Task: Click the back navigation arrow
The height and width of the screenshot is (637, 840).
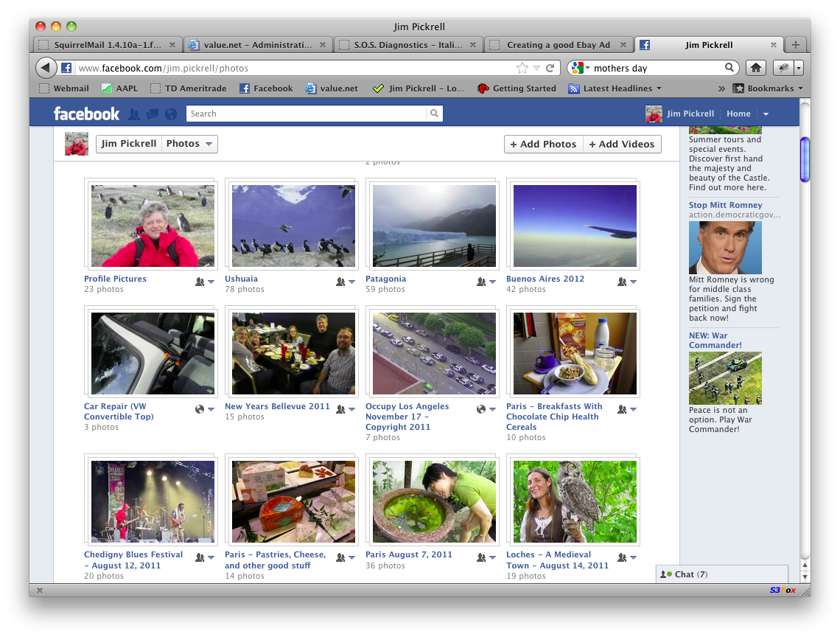Action: click(x=46, y=66)
